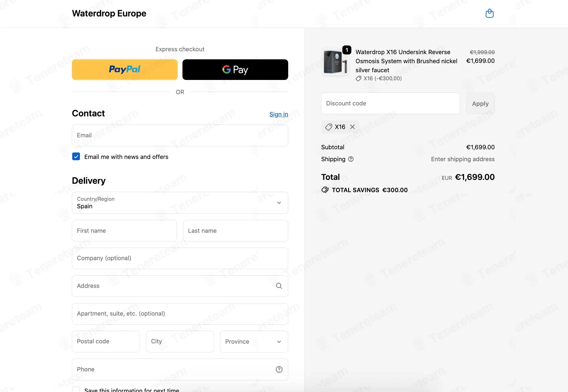The width and height of the screenshot is (568, 392).
Task: Click the Postal code field
Action: coord(106,342)
